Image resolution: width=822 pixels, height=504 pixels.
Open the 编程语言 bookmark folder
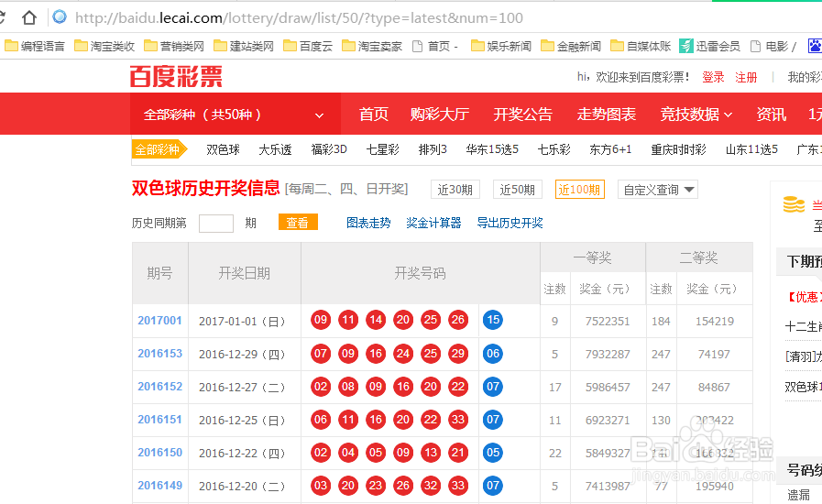[x=35, y=46]
